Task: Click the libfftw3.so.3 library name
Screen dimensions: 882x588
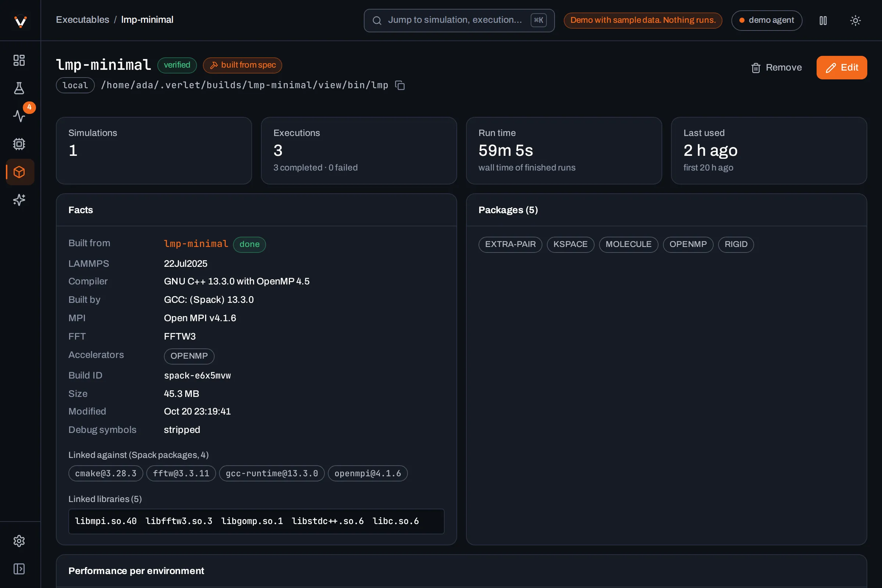Action: pos(179,521)
